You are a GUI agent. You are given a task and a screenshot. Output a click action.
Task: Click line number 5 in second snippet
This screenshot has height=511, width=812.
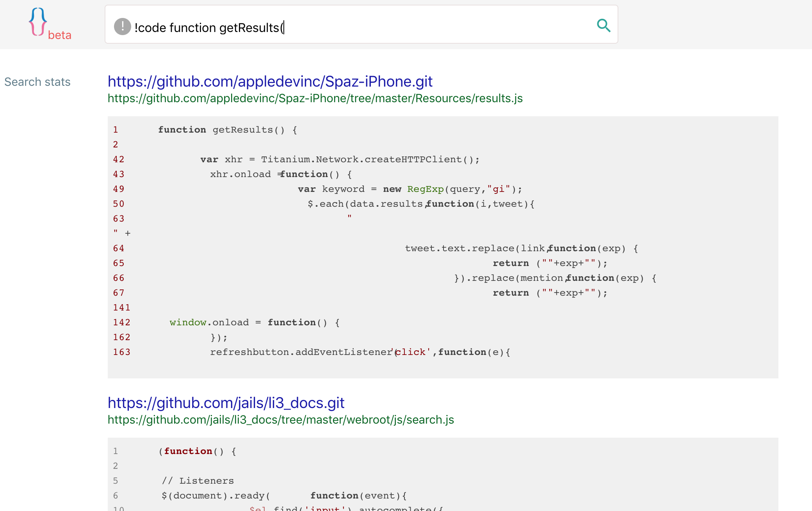coord(116,481)
